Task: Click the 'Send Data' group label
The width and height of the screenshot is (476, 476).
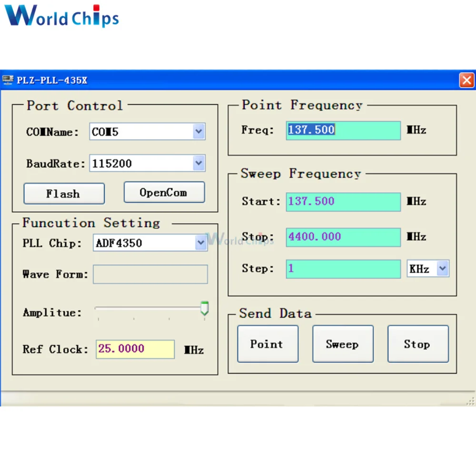Action: point(275,314)
